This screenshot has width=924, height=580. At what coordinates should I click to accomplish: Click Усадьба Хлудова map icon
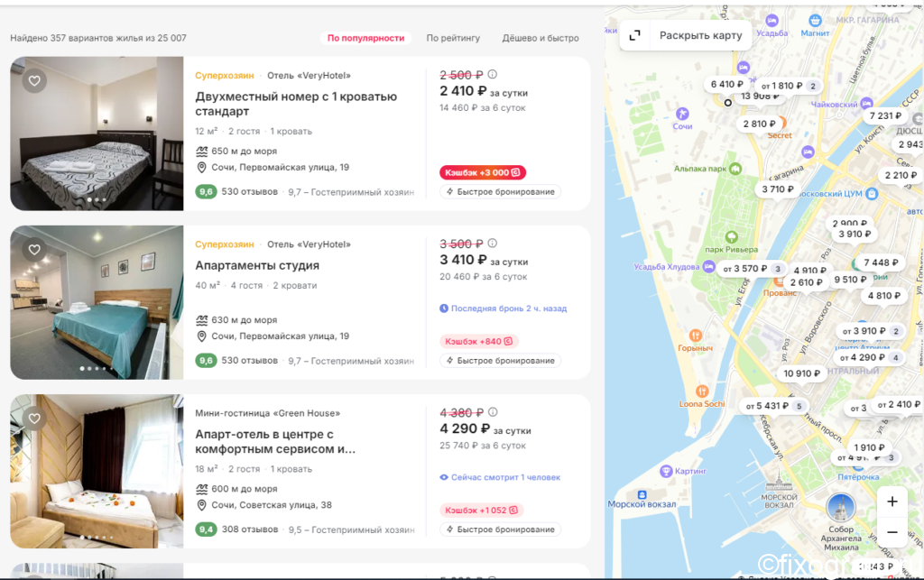tap(708, 267)
